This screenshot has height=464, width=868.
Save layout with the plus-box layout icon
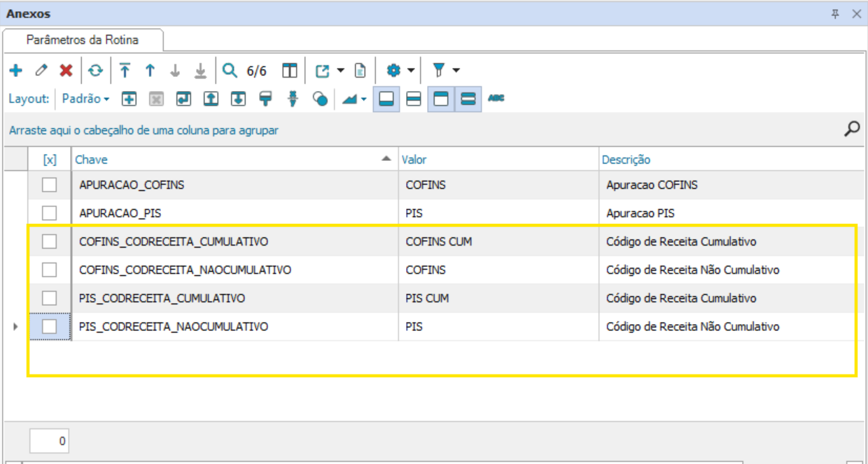[129, 99]
